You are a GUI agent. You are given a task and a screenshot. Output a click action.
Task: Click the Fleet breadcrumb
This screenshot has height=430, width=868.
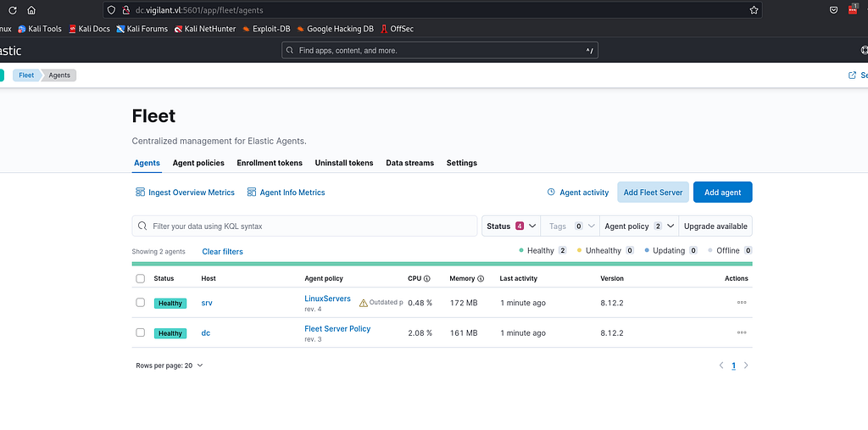(x=26, y=75)
